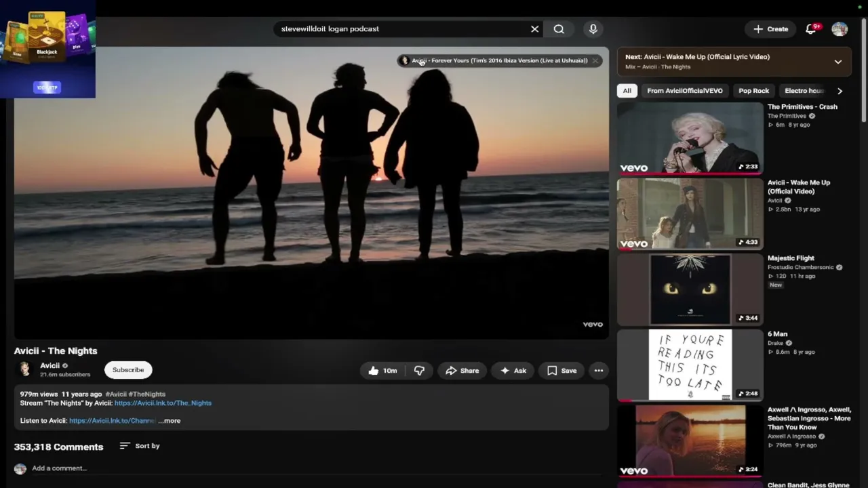Click the title The Primitives - Crash
This screenshot has width=868, height=488.
click(x=802, y=107)
